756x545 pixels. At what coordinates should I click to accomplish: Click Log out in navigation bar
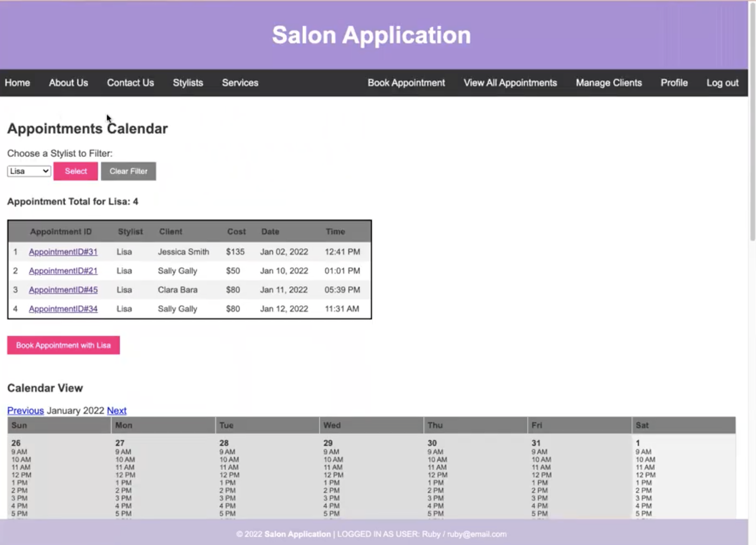(722, 83)
